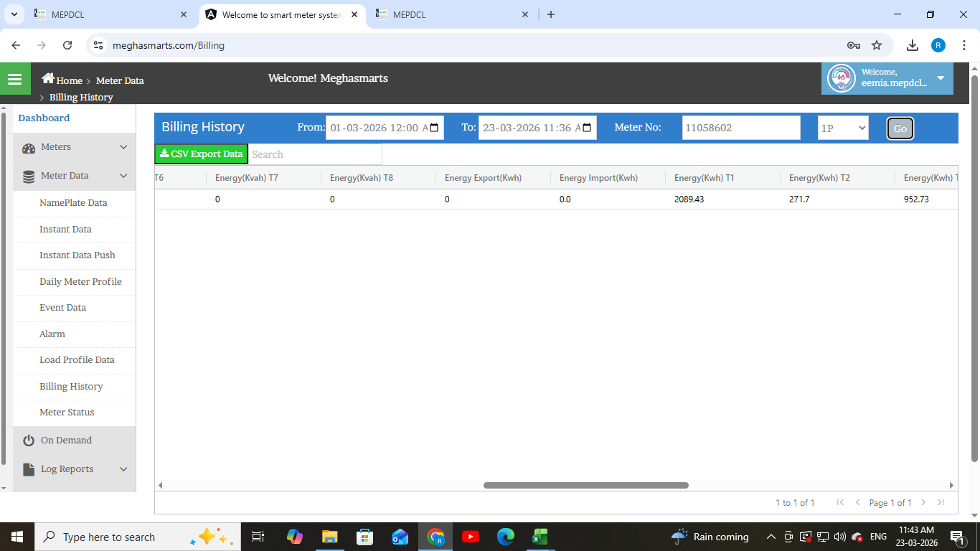This screenshot has width=980, height=551.
Task: Open the To date calendar picker icon
Action: pos(587,128)
